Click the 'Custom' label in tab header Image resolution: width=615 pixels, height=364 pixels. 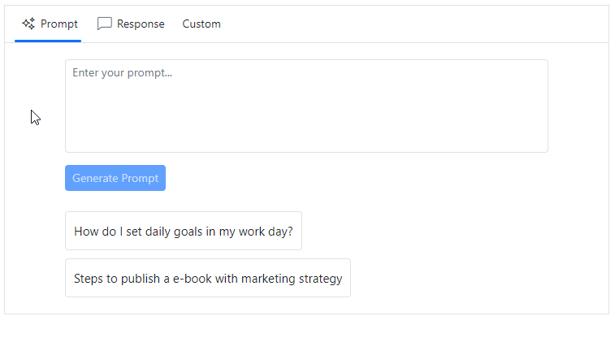tap(201, 24)
